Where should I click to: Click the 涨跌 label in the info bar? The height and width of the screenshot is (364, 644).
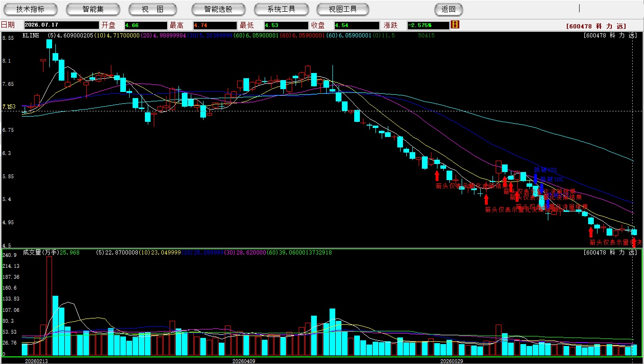click(390, 25)
